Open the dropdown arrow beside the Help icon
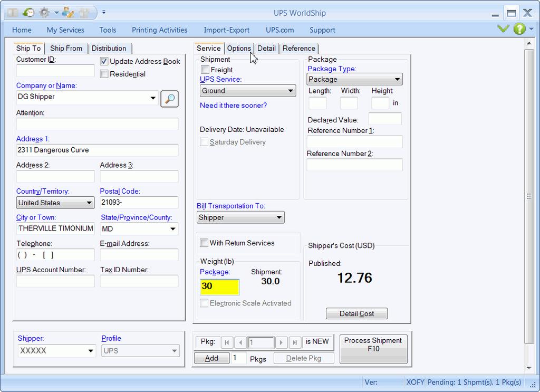The width and height of the screenshot is (540, 392). click(x=532, y=29)
